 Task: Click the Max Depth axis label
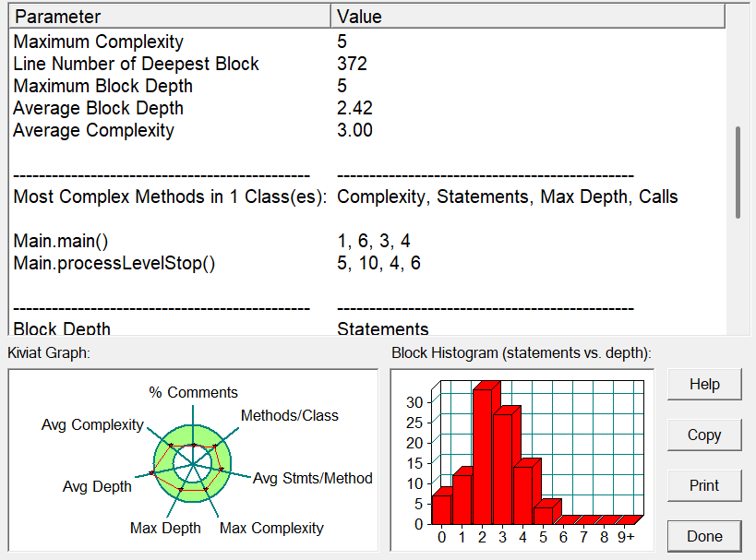pyautogui.click(x=165, y=529)
